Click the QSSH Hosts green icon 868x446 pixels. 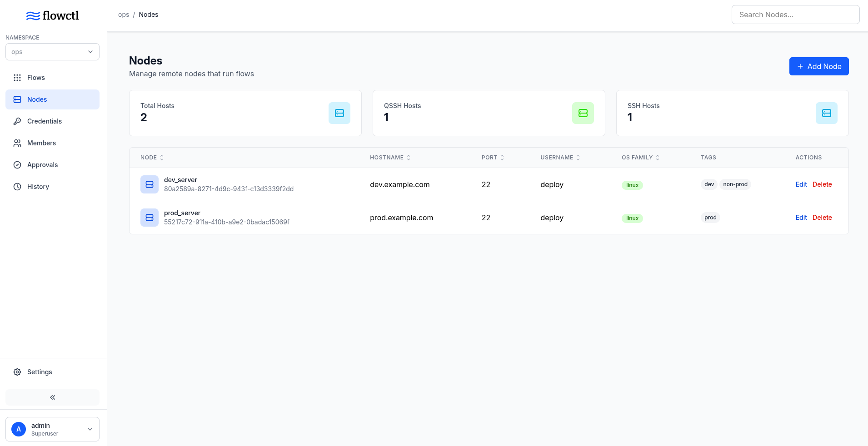[583, 113]
